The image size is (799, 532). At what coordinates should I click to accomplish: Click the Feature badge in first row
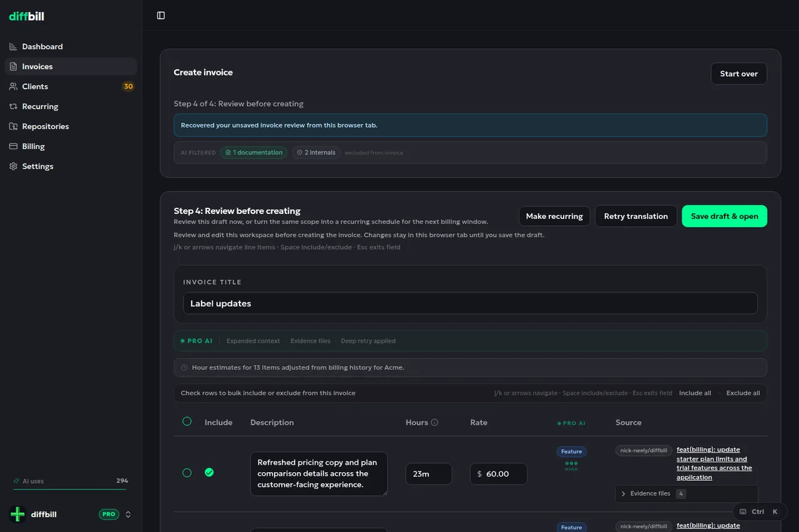[x=571, y=452]
